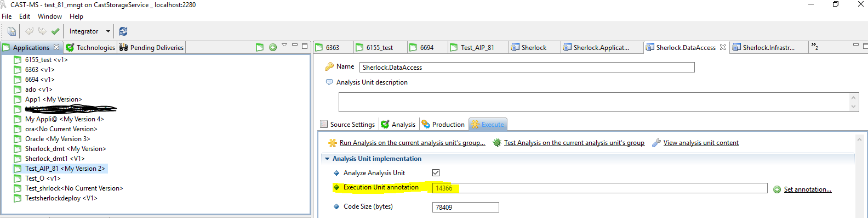Select Test_O <v1> application
Screen dimensions: 868x218
point(43,178)
